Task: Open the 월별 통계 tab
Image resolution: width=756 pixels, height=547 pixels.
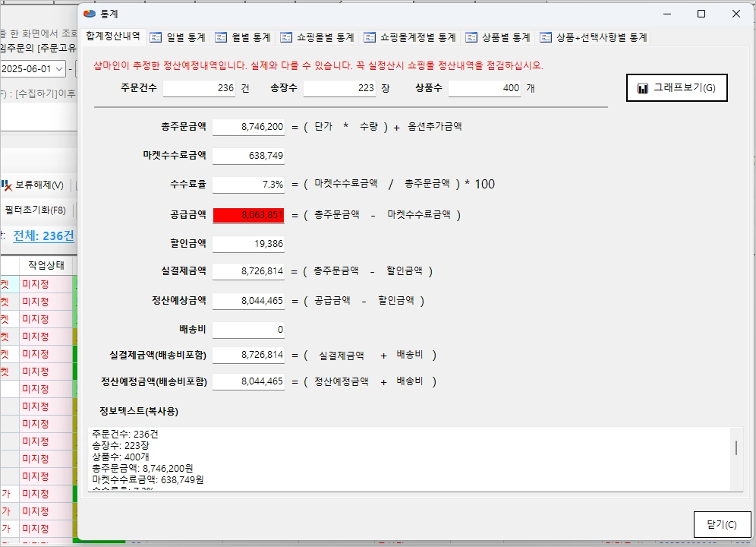Action: 244,38
